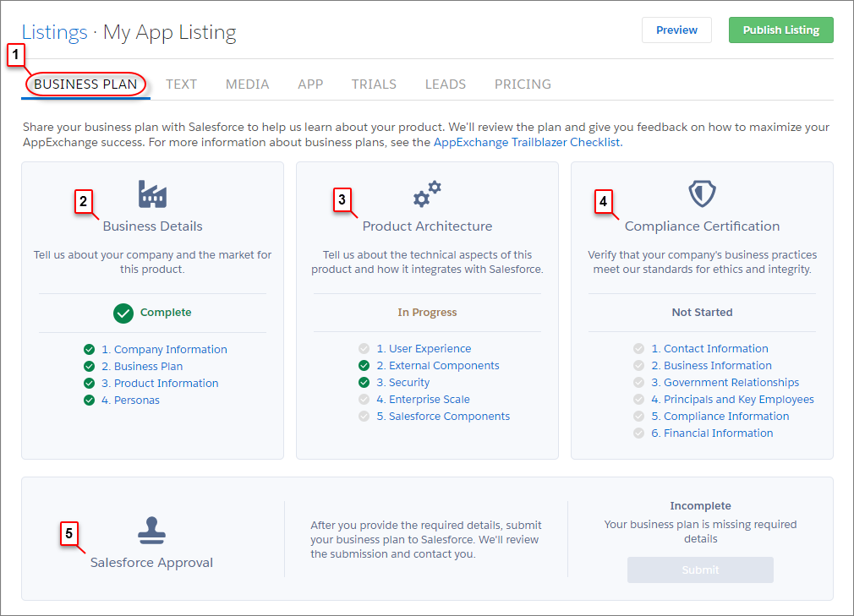Click the My App Listing title

pos(169,32)
